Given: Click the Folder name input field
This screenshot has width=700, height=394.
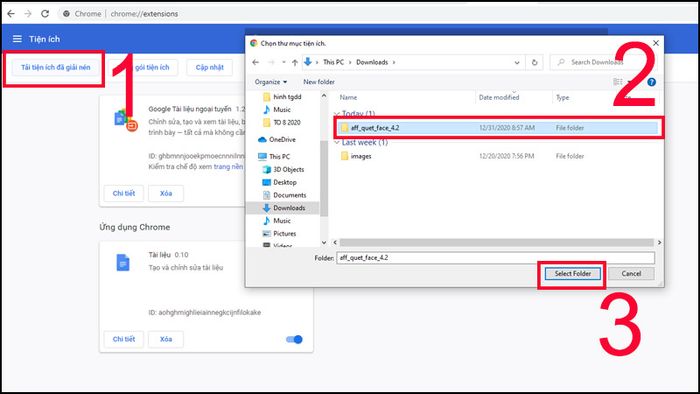Looking at the screenshot, I should click(x=496, y=257).
